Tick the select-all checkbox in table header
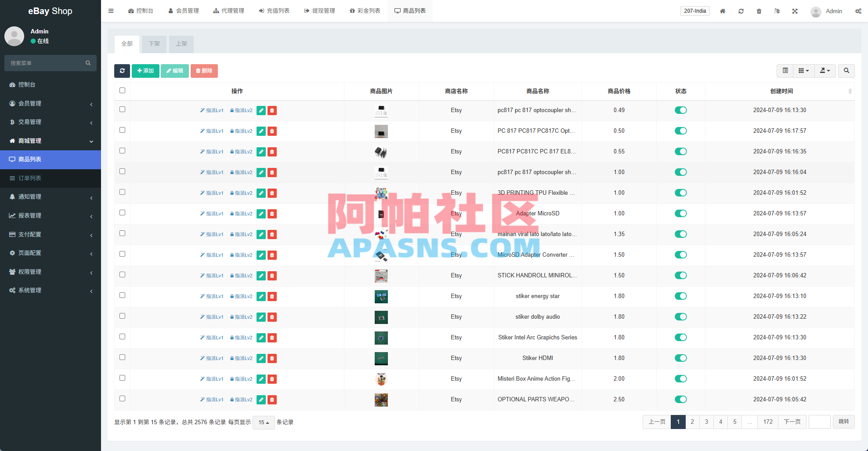The width and height of the screenshot is (868, 451). pos(122,91)
